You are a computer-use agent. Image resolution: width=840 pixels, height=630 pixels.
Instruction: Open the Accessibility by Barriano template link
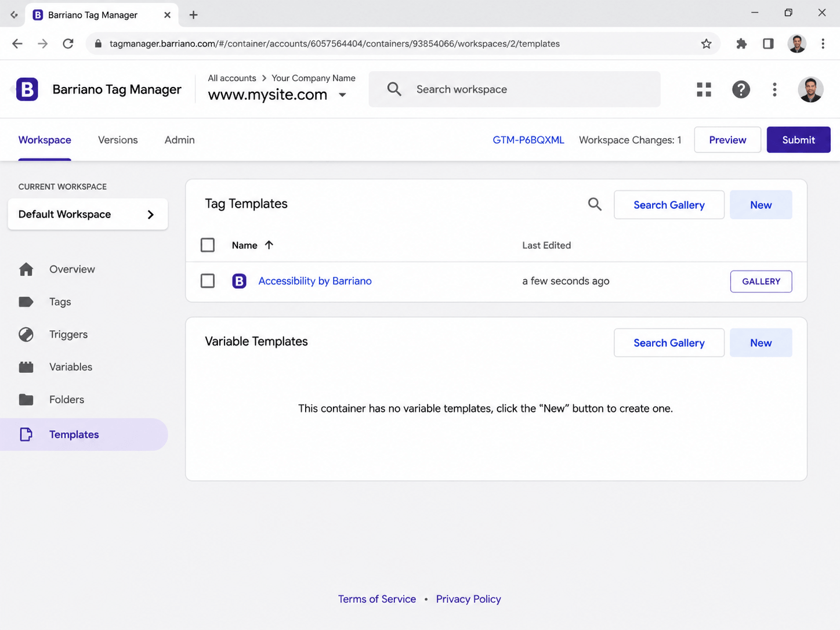pos(315,281)
